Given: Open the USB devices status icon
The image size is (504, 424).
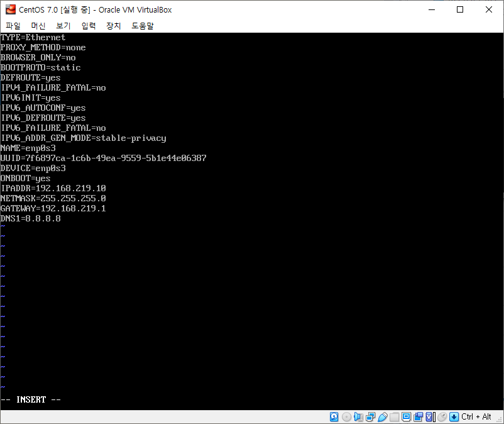Looking at the screenshot, I should click(x=383, y=416).
